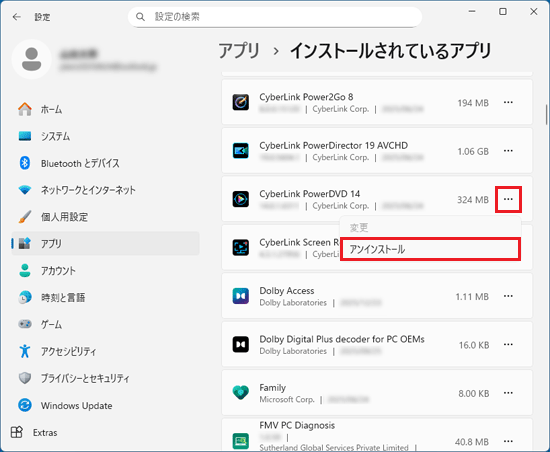Open more options for PowerDirector 19 AVCHD

point(508,151)
